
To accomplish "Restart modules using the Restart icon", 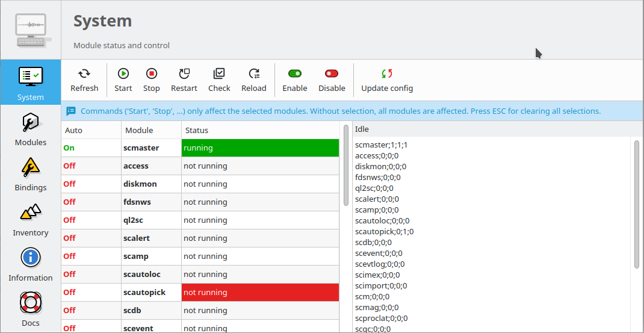I will [x=184, y=74].
